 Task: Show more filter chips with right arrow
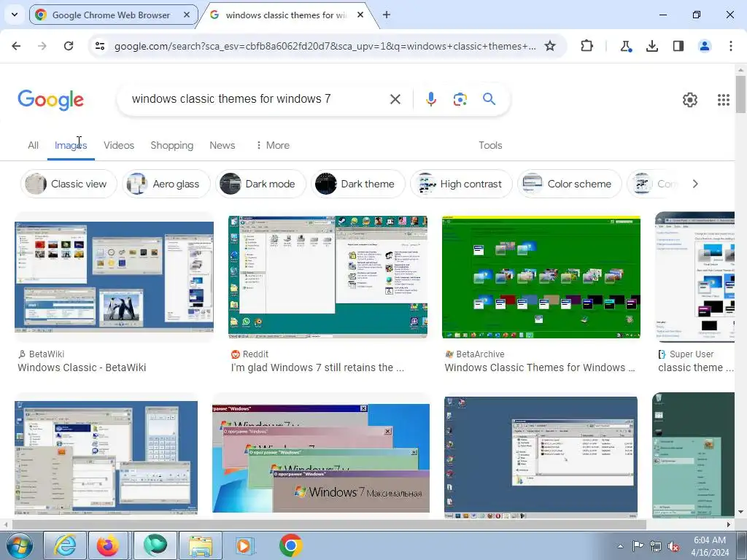[x=695, y=184]
